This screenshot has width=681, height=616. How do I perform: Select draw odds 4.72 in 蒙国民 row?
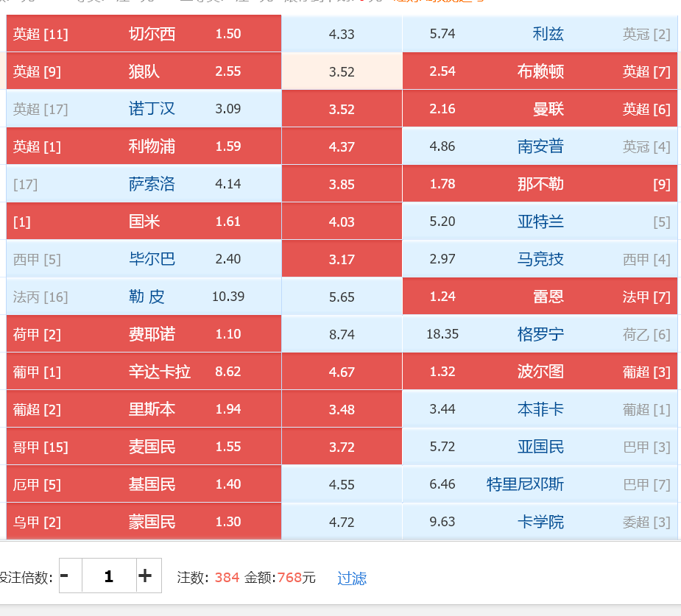click(x=342, y=521)
